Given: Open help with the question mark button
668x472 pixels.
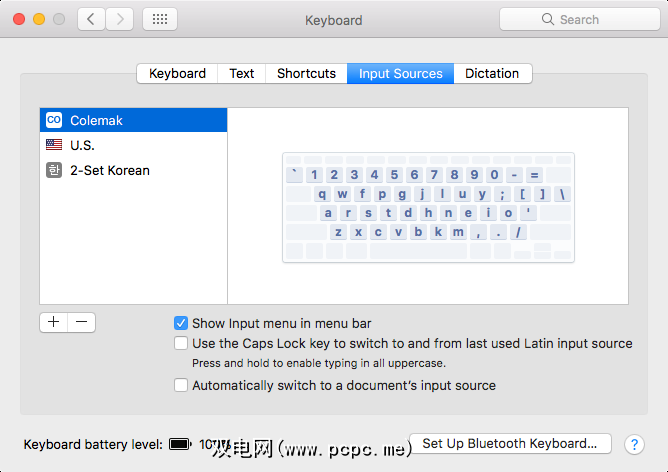Looking at the screenshot, I should click(x=634, y=444).
